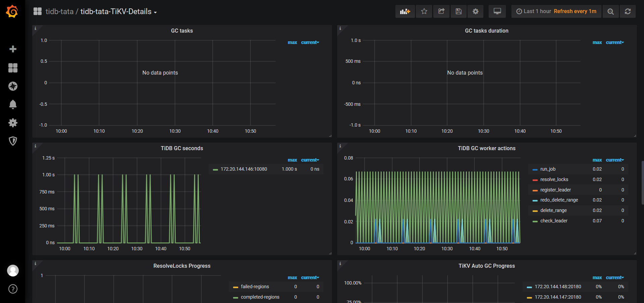Click the Grafana logo home icon
Screen dimensions: 644x303
[12, 11]
